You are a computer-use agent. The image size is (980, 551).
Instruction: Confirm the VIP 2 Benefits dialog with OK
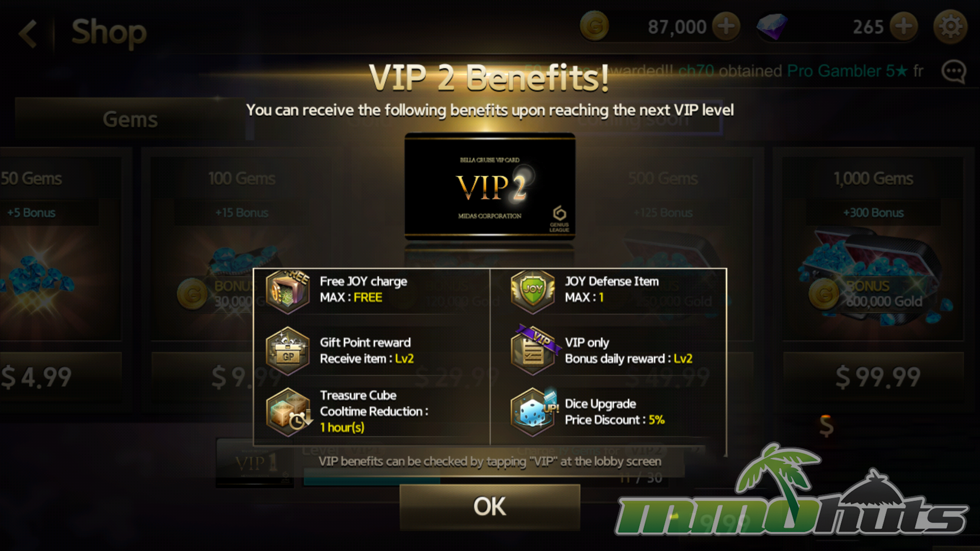click(489, 507)
